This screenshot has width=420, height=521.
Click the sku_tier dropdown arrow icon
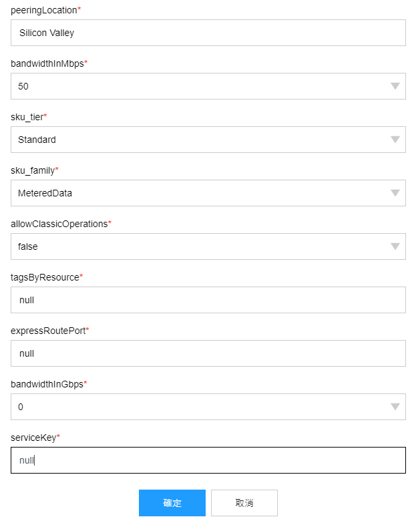[x=395, y=140]
